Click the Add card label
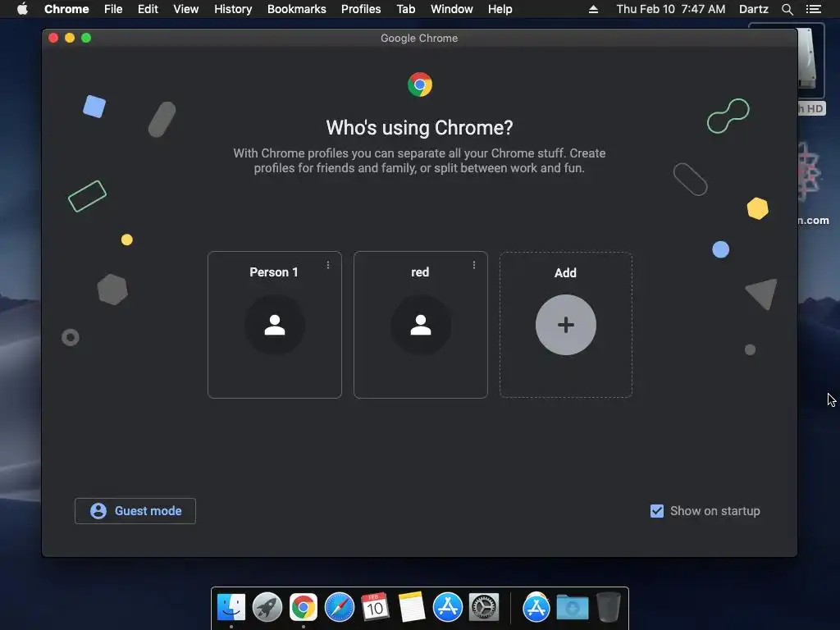This screenshot has height=630, width=840. click(565, 272)
